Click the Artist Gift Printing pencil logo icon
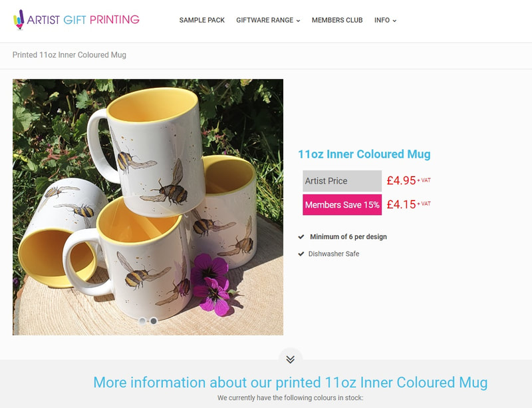 [x=19, y=20]
